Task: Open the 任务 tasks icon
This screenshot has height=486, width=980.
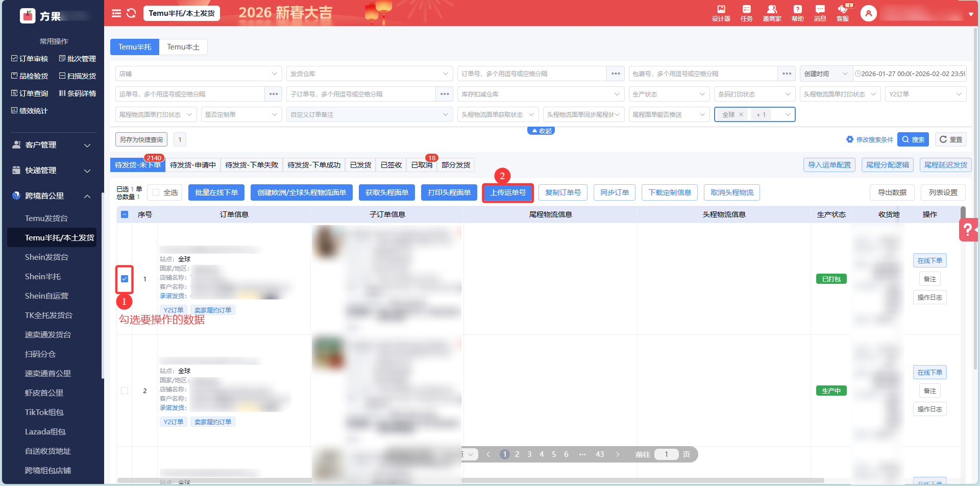Action: (747, 13)
